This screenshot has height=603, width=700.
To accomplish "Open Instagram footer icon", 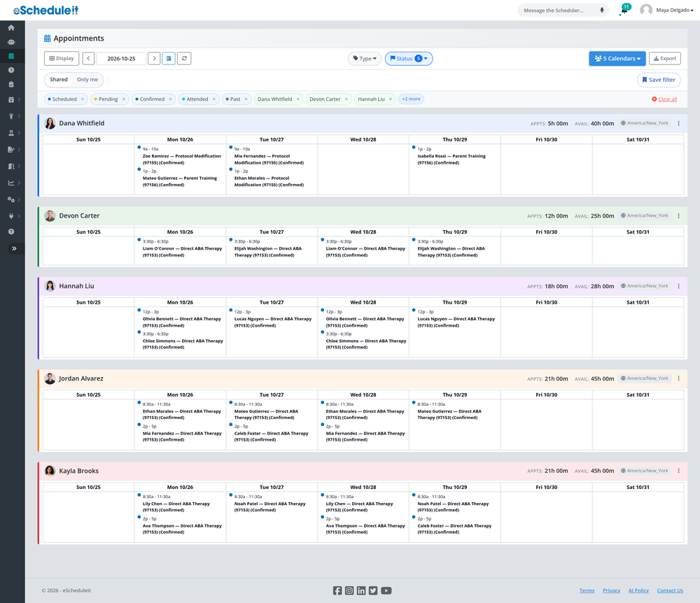I will 349,590.
